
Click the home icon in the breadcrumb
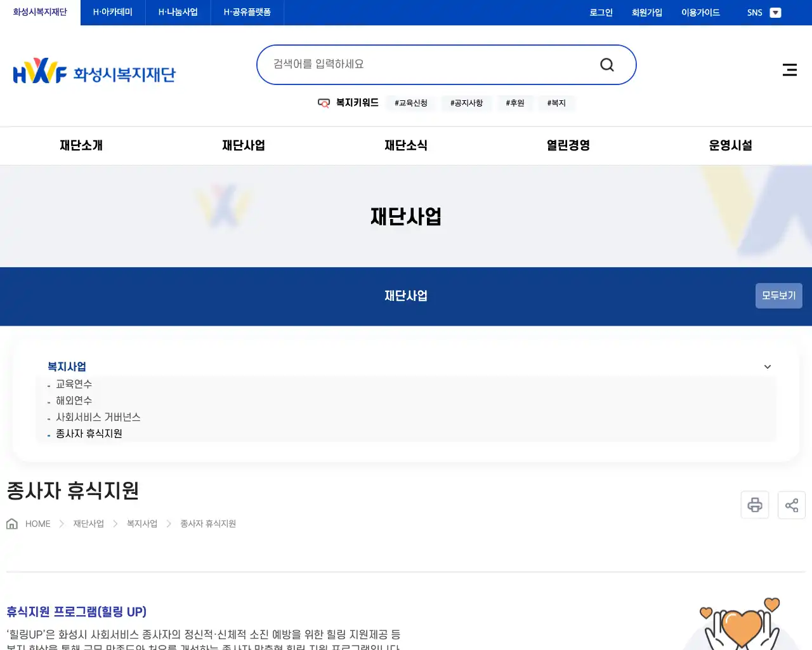pyautogui.click(x=11, y=523)
